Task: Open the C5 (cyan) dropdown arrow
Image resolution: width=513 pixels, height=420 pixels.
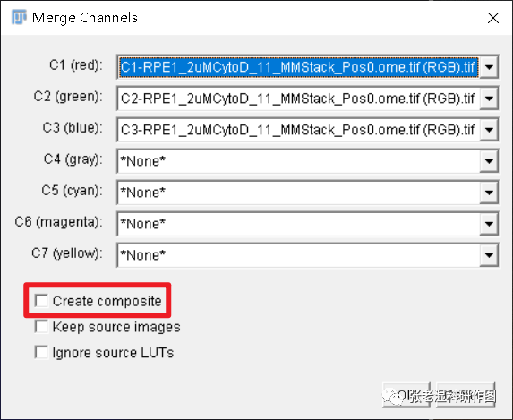Action: pyautogui.click(x=489, y=193)
